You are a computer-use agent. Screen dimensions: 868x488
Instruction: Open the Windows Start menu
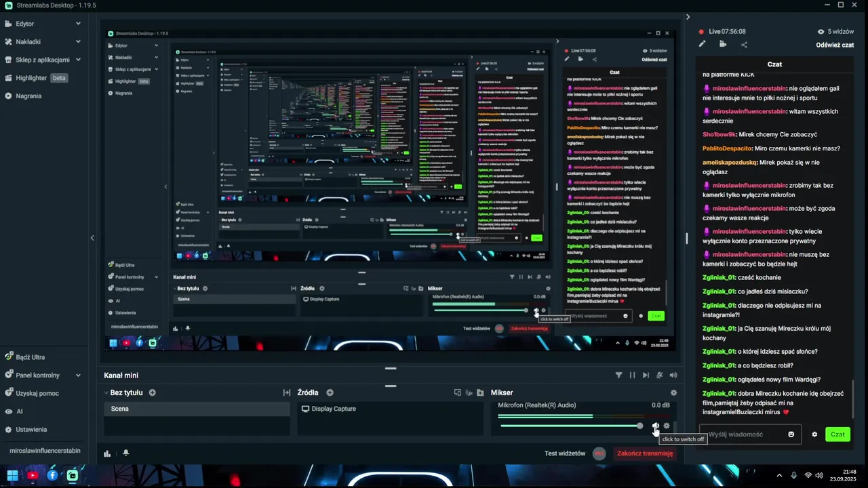pyautogui.click(x=12, y=476)
